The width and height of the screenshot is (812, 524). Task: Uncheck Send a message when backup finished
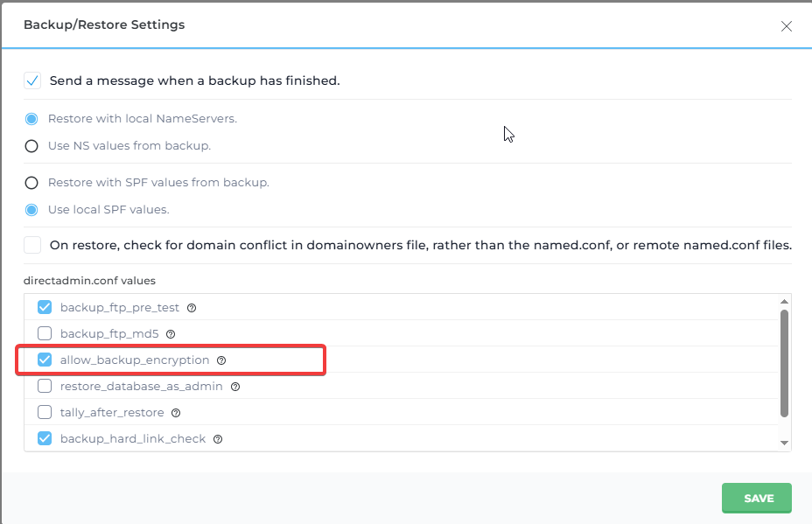tap(32, 80)
